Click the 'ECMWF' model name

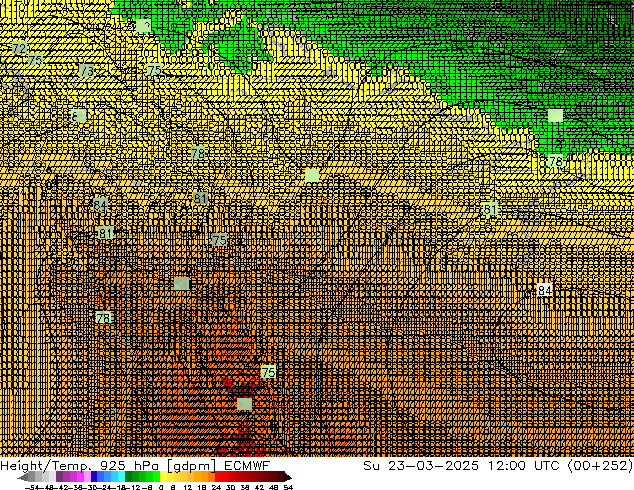click(x=247, y=465)
